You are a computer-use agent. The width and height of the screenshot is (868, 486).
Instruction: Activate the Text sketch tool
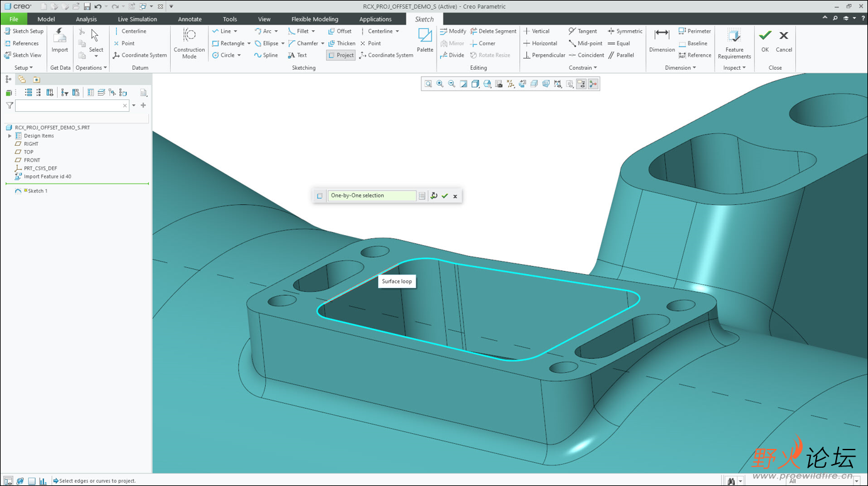coord(297,55)
